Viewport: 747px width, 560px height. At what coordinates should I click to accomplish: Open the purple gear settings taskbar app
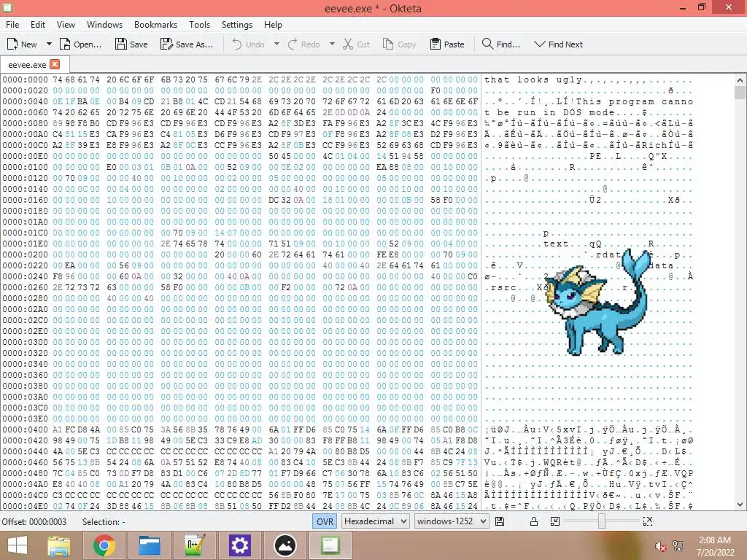[239, 545]
